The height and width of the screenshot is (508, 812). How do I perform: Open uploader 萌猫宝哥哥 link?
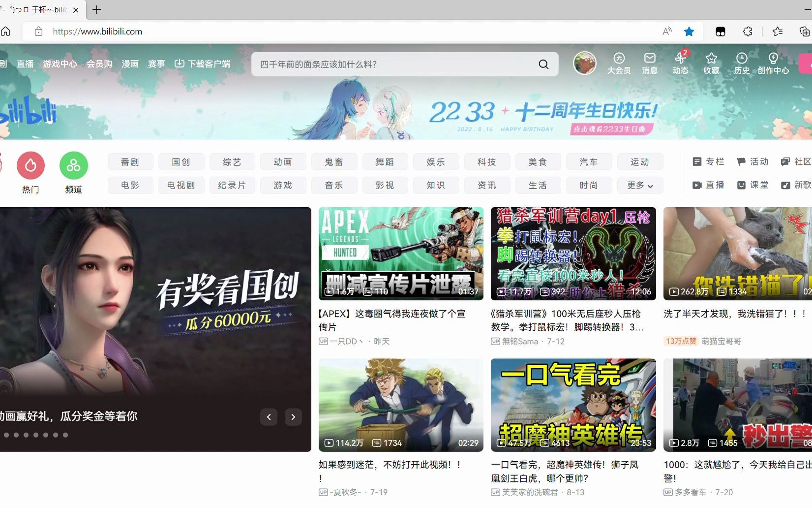pyautogui.click(x=722, y=341)
